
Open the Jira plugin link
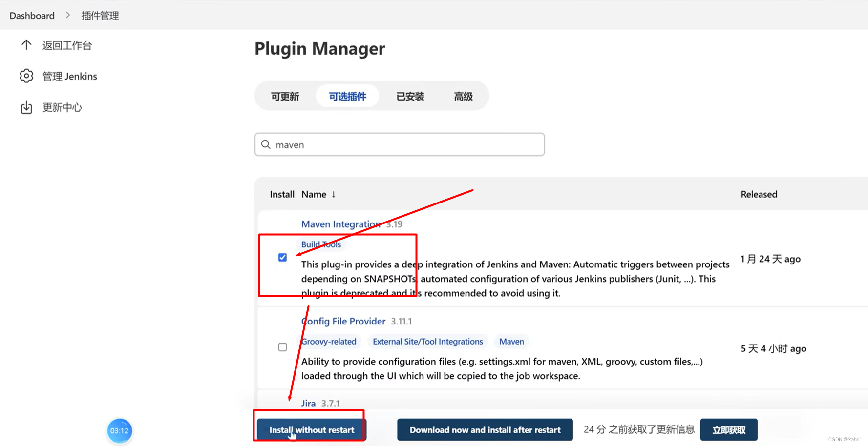tap(308, 404)
